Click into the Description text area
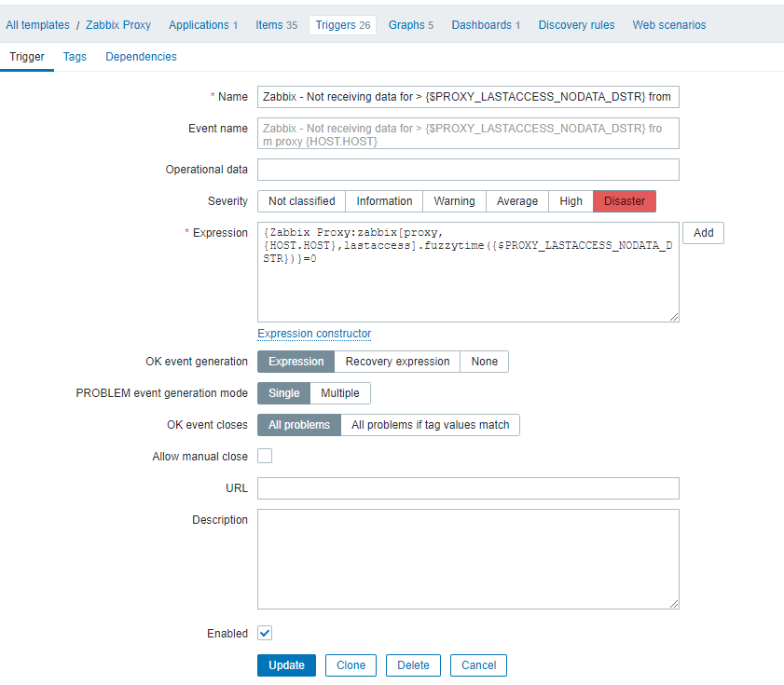 point(468,559)
